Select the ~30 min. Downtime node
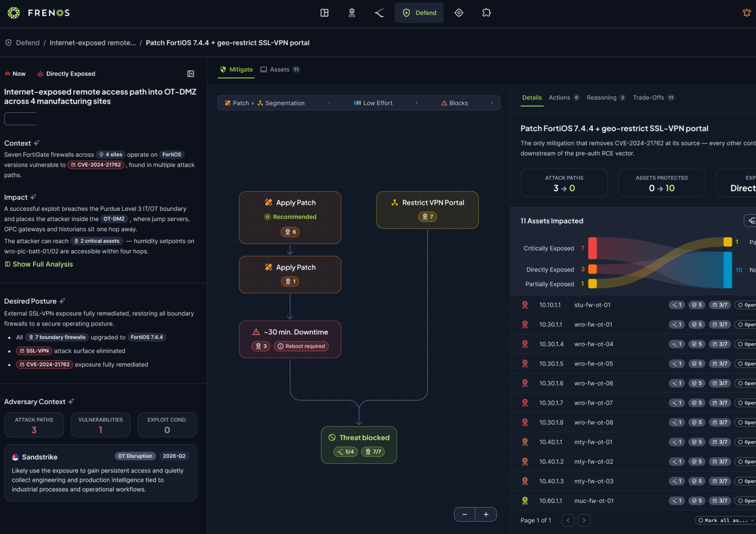The width and height of the screenshot is (756, 534). point(290,339)
